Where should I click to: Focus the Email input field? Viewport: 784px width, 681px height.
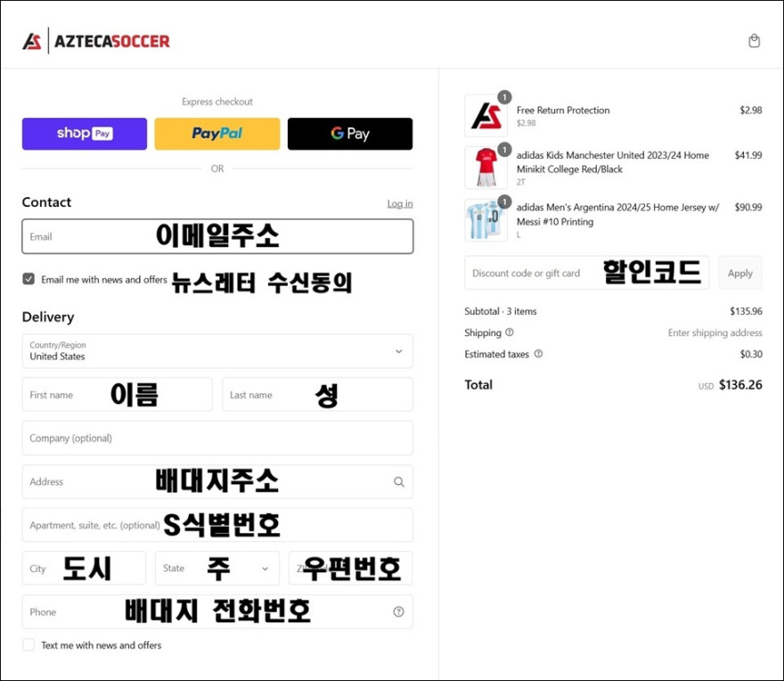point(217,236)
